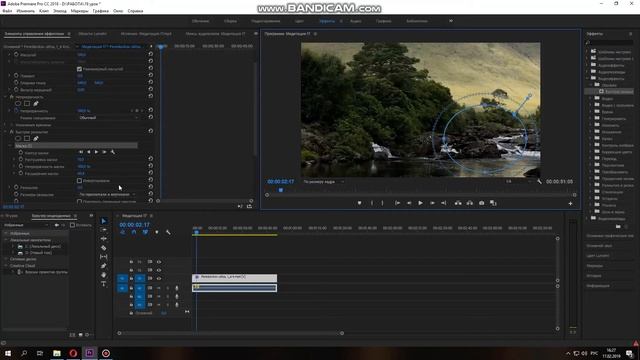Hide video track containing clip eye toggle
This screenshot has width=640, height=360.
point(159,278)
